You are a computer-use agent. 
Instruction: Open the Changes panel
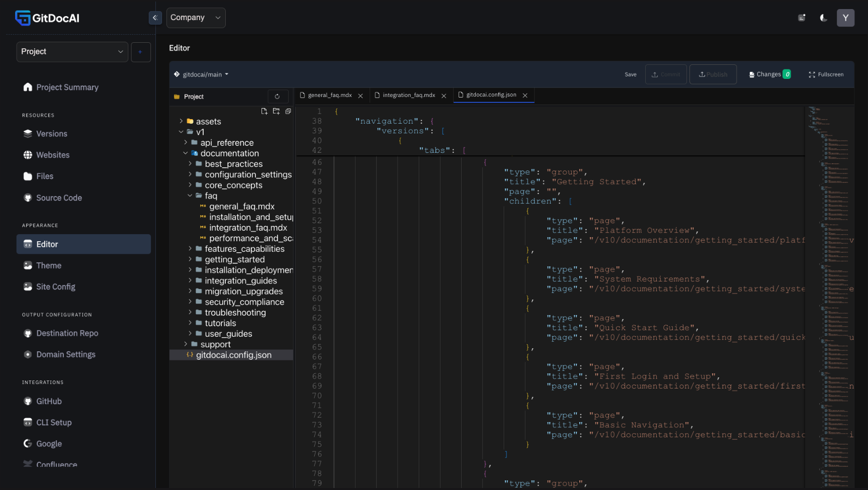coord(769,74)
